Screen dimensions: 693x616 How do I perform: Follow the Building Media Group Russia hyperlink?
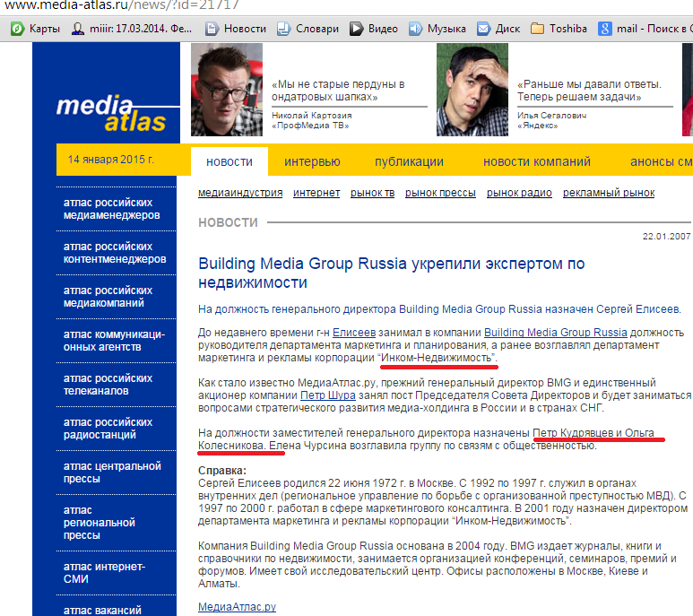click(x=556, y=333)
